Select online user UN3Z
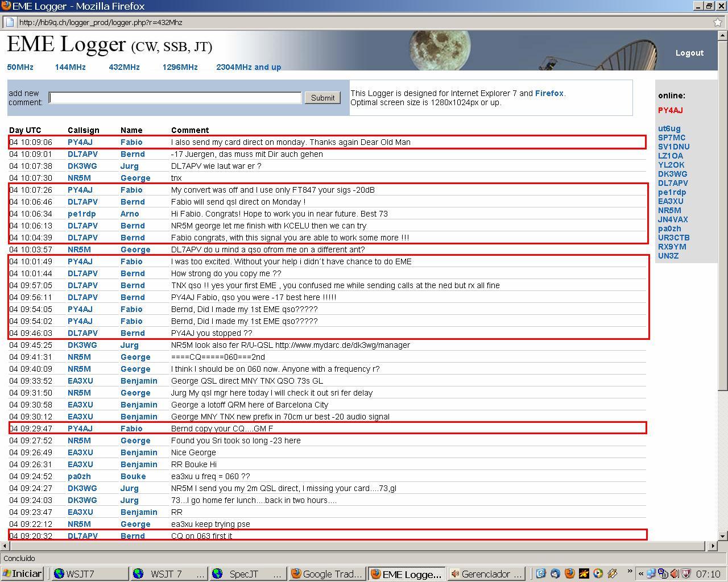Viewport: 728px width, 582px height. click(x=668, y=256)
